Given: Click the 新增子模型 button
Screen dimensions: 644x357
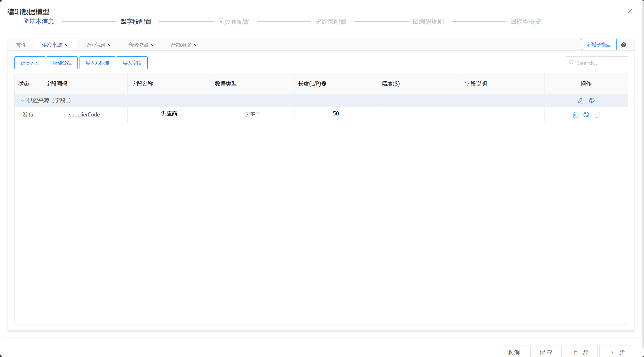Looking at the screenshot, I should [x=599, y=44].
